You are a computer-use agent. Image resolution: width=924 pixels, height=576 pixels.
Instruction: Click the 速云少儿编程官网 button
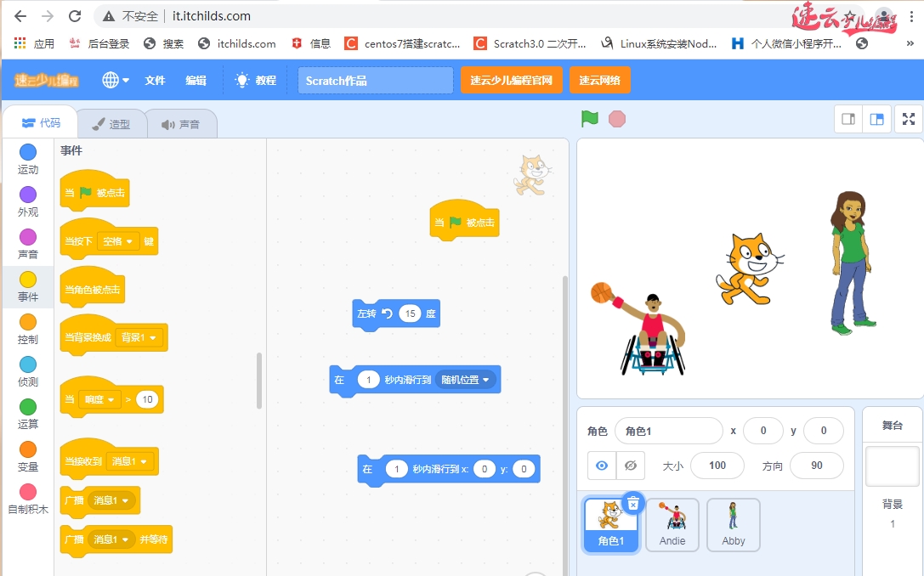[512, 80]
